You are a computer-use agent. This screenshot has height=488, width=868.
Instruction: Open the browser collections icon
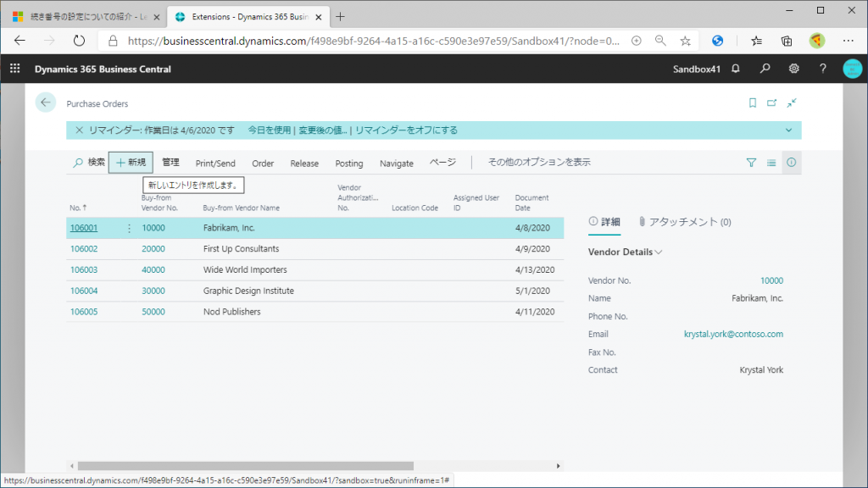(786, 41)
